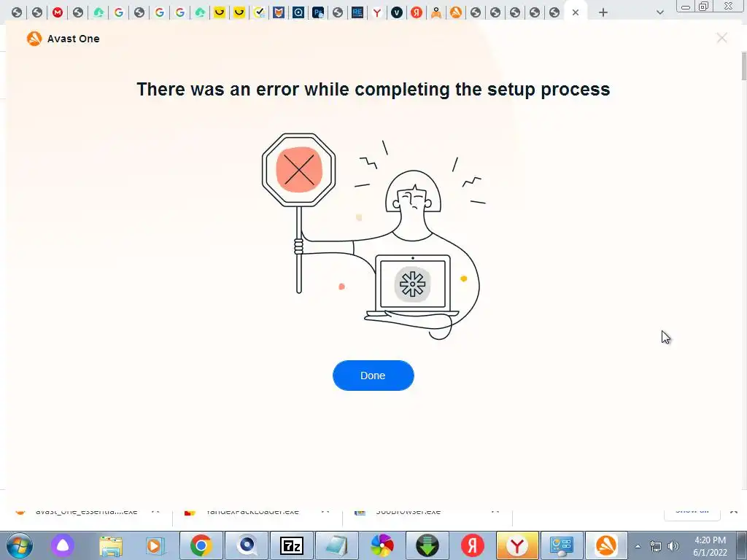Open the Notepad taskbar icon
This screenshot has width=747, height=560.
coord(337,545)
